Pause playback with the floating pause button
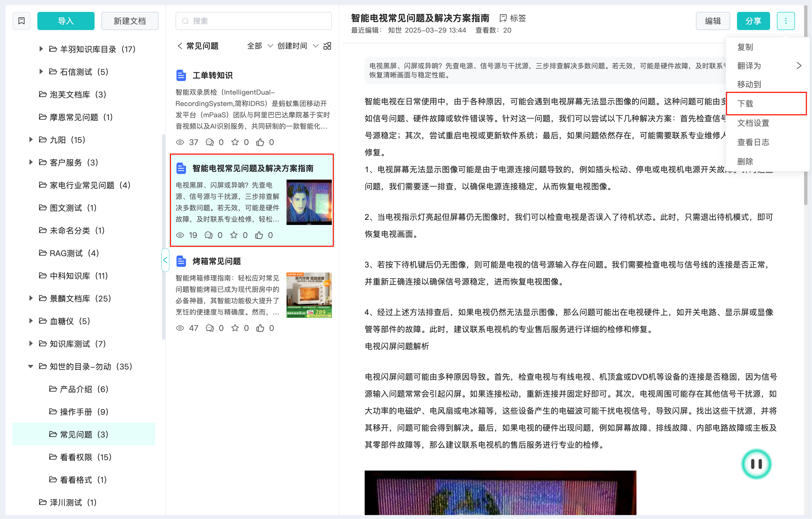Image resolution: width=812 pixels, height=519 pixels. coord(756,464)
